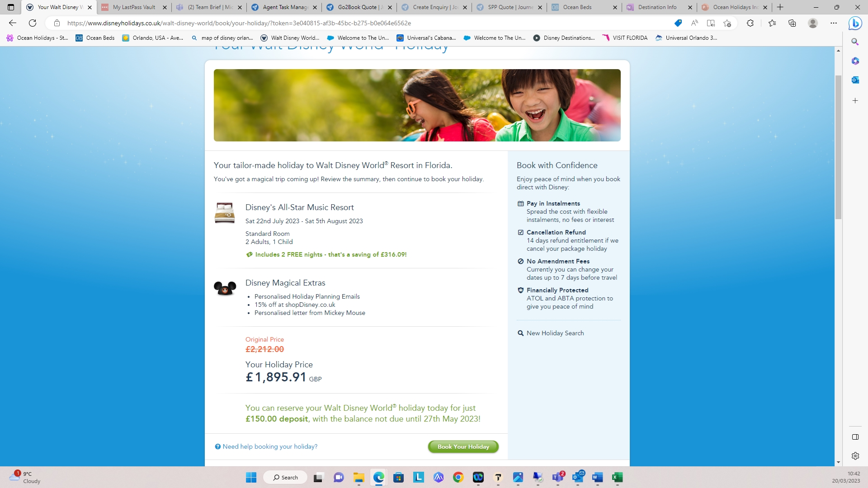Image resolution: width=868 pixels, height=488 pixels.
Task: Open Need help booking your holiday link
Action: coord(269,446)
